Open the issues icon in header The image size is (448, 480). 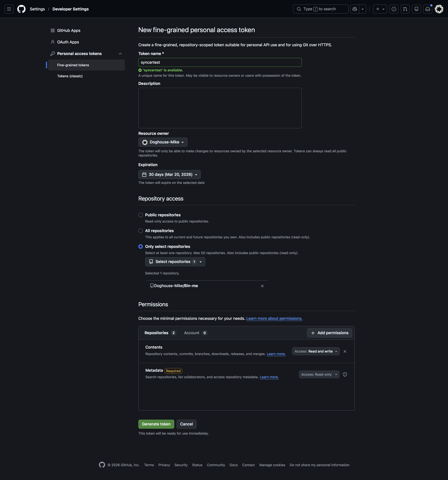(394, 9)
